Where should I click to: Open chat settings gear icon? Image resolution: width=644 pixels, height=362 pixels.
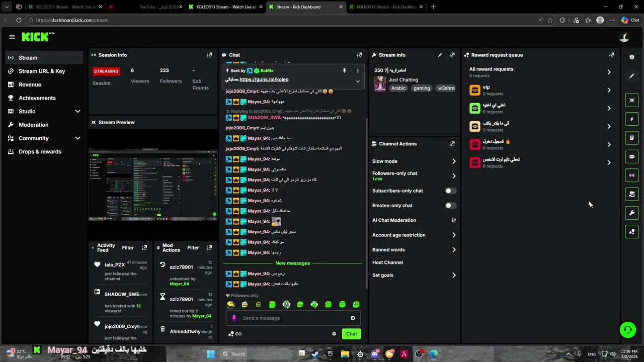(334, 334)
